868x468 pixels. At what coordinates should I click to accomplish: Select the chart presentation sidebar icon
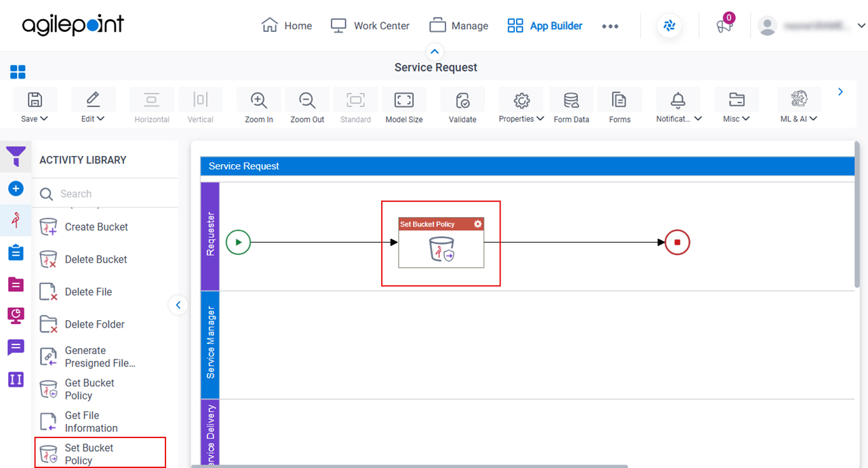pos(16,315)
